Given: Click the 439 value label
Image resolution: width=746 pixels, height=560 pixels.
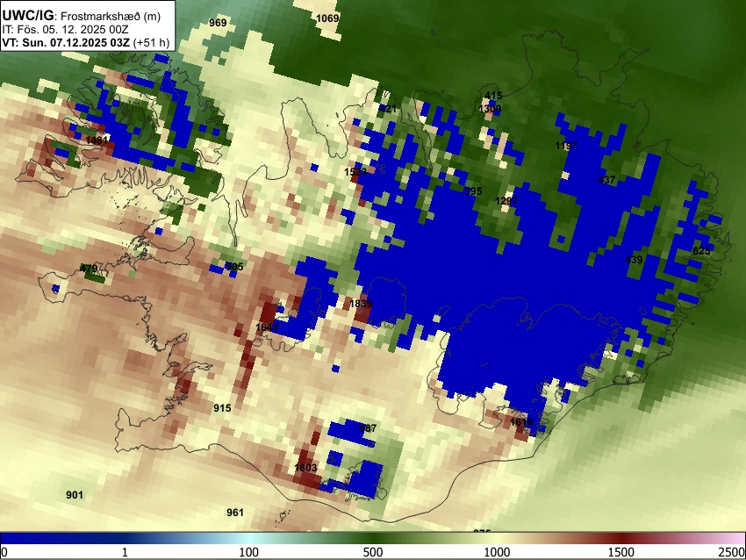Looking at the screenshot, I should coord(634,260).
